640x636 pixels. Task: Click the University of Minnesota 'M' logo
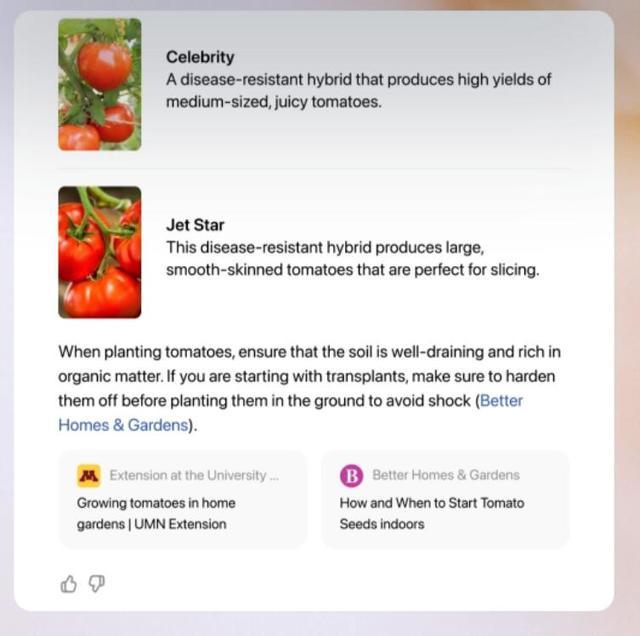(89, 475)
